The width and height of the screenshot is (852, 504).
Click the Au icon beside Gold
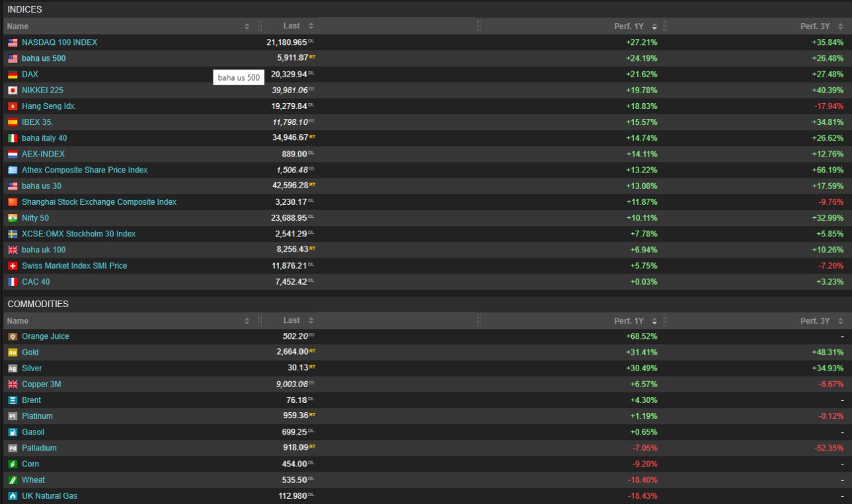coord(13,353)
